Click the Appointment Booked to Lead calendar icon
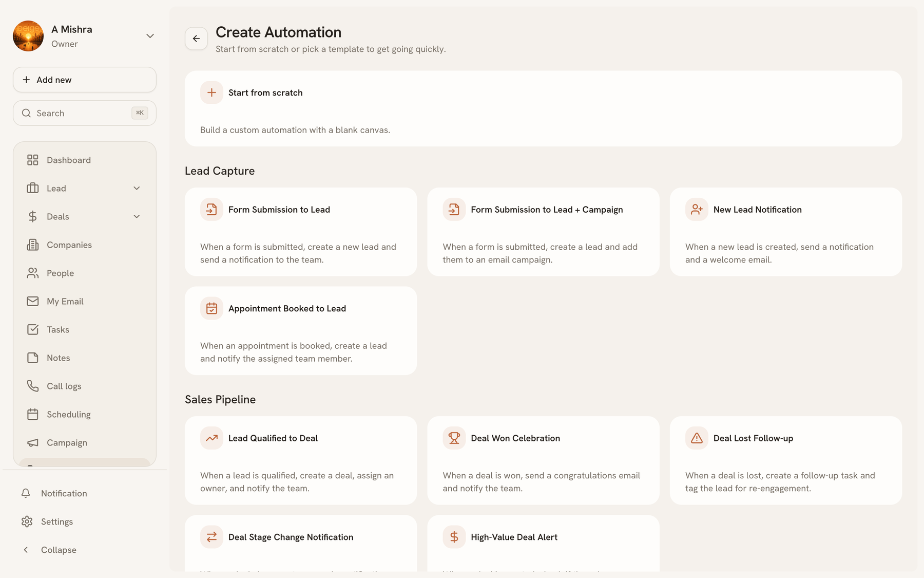 211,308
